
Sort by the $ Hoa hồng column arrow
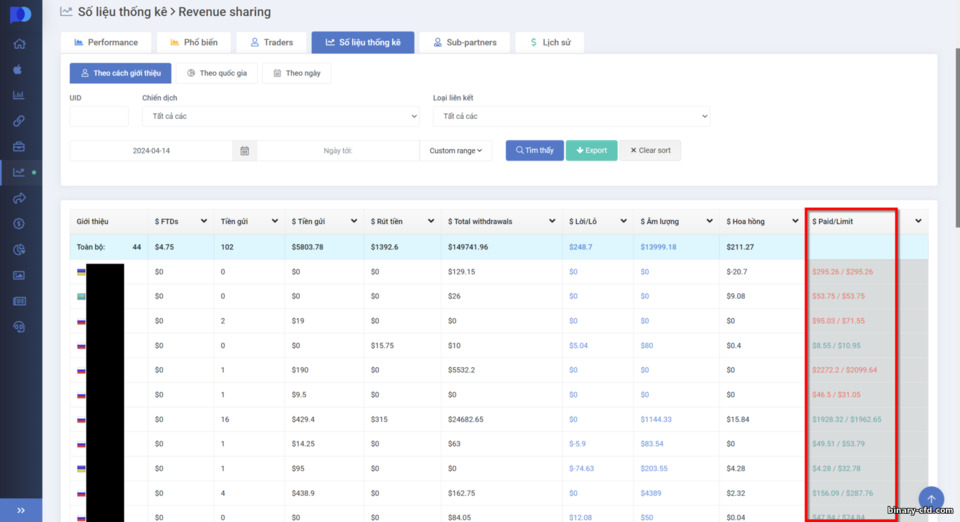pyautogui.click(x=795, y=221)
